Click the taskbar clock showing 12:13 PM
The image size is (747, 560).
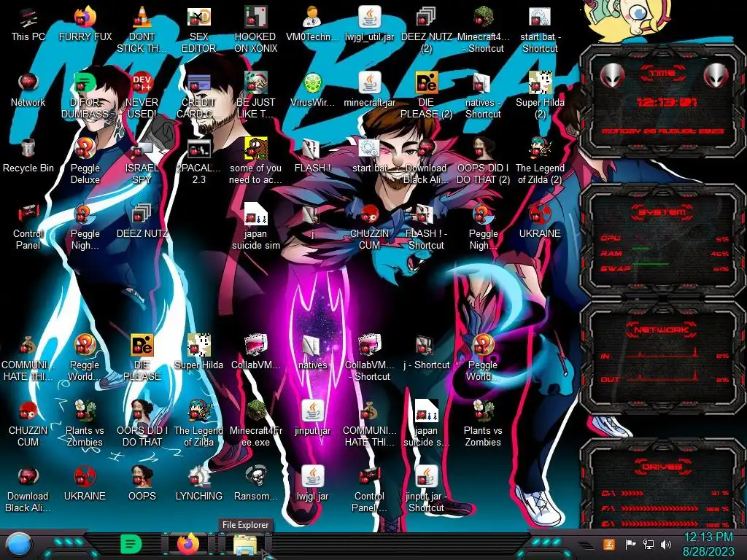[x=708, y=544]
